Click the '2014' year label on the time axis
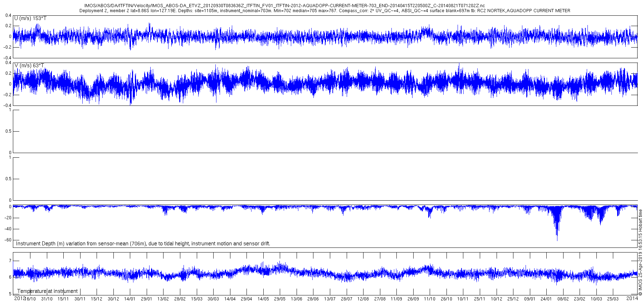644x304 pixels. click(x=633, y=298)
